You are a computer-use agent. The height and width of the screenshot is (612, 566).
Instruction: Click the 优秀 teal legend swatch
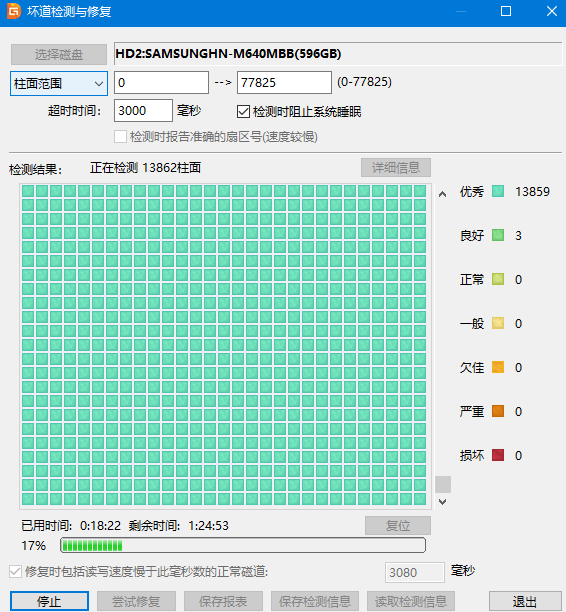tap(498, 191)
